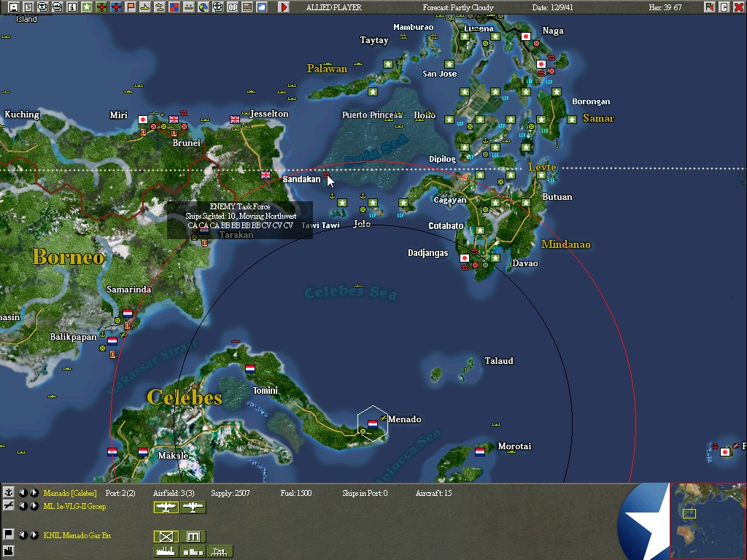The image size is (747, 560).
Task: Click left arrow beside ML 1e-VLG-II Groep
Action: pyautogui.click(x=23, y=506)
